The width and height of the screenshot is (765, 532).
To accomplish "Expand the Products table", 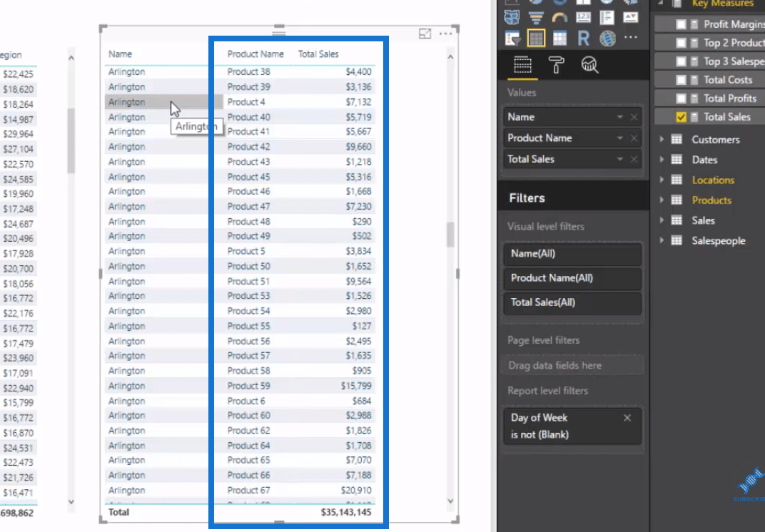I will [662, 200].
